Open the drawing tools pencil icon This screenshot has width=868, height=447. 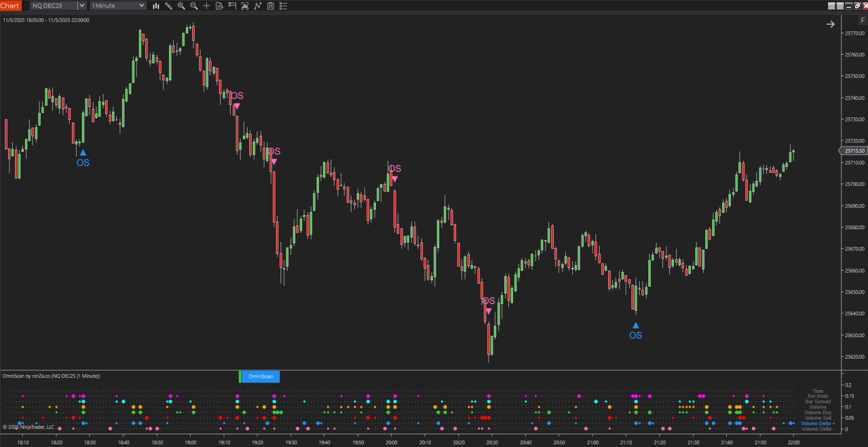click(168, 6)
